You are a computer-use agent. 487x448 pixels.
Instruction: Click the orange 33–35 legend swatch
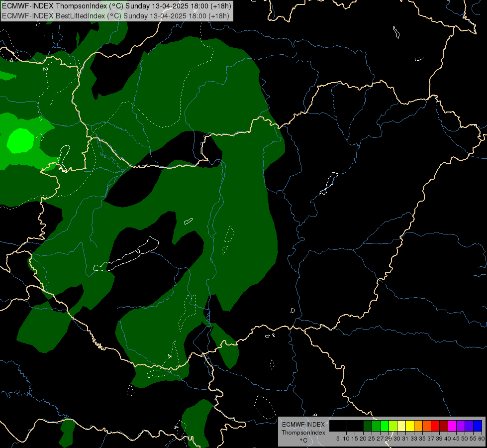click(418, 426)
